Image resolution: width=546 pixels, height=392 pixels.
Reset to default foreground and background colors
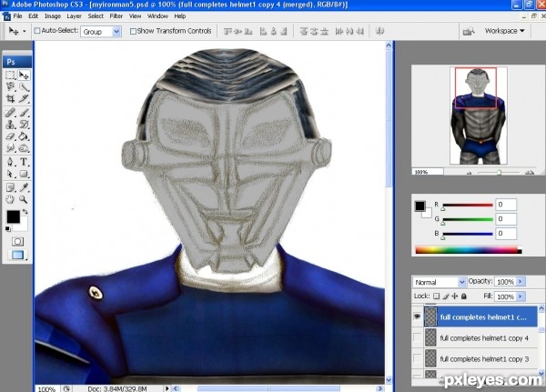point(7,228)
